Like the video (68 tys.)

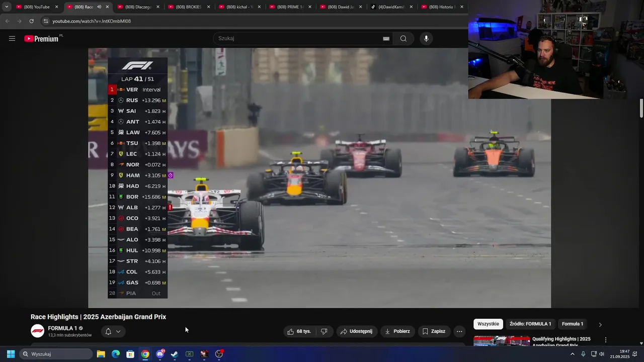pos(299,331)
